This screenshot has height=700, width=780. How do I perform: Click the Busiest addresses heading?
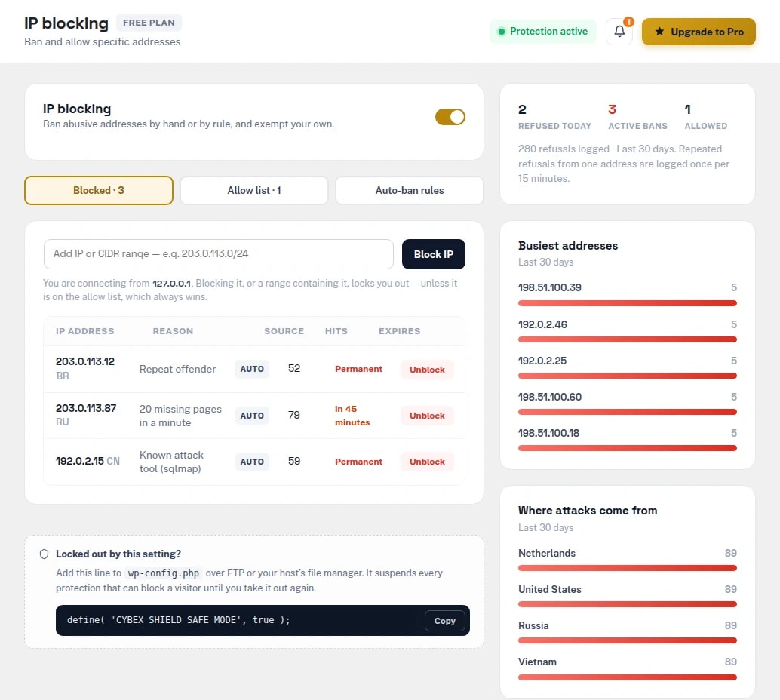click(x=568, y=246)
